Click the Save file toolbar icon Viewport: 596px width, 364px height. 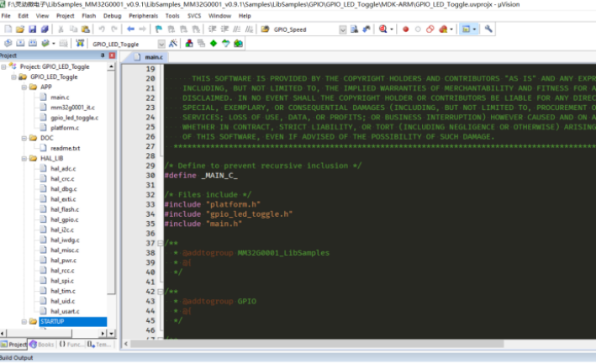coord(32,29)
